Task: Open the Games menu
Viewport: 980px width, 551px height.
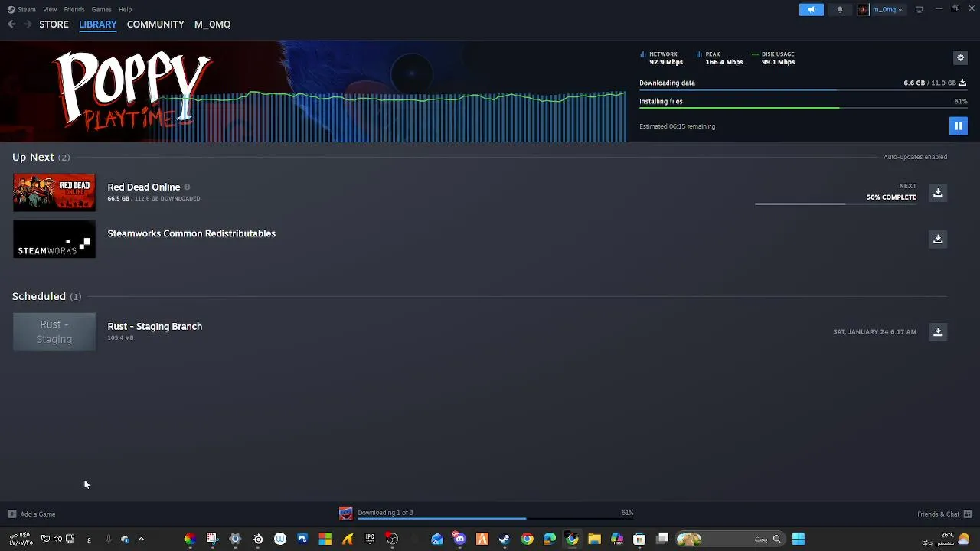Action: point(101,9)
